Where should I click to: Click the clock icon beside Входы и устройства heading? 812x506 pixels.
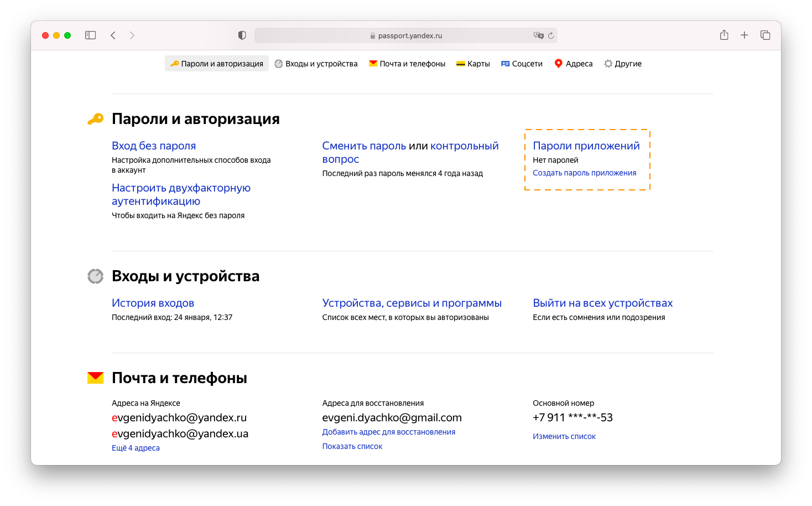click(x=95, y=276)
